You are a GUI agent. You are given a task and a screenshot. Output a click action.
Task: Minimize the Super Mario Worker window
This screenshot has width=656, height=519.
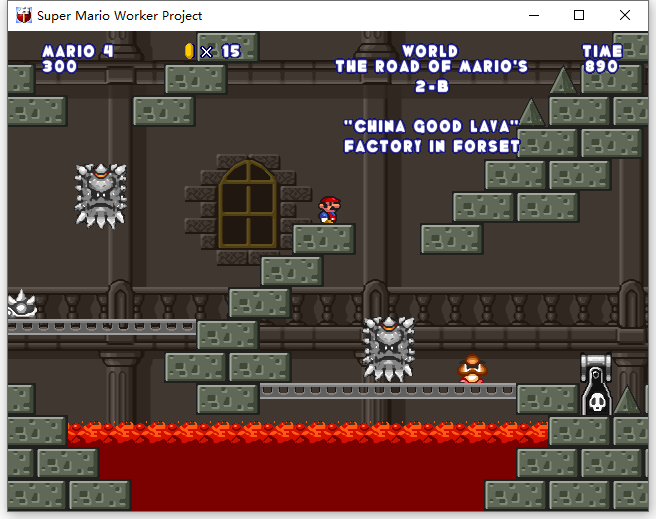[x=534, y=15]
